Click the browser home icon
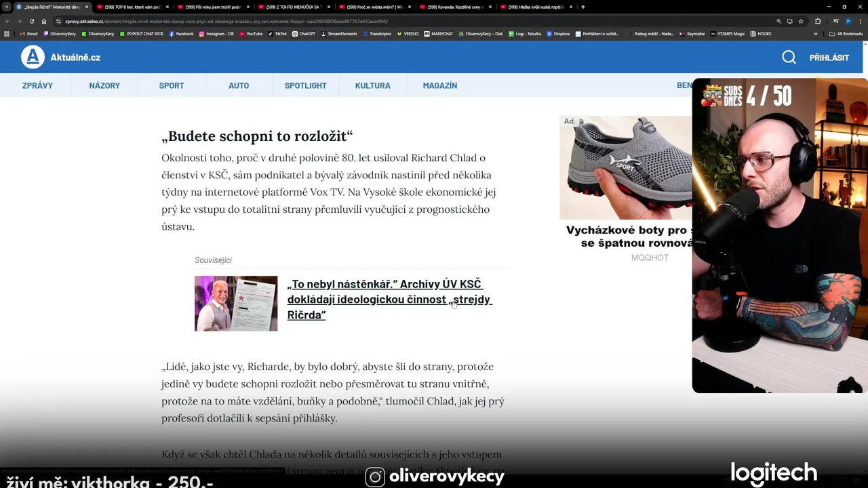Viewport: 868px width, 488px height. tap(43, 21)
